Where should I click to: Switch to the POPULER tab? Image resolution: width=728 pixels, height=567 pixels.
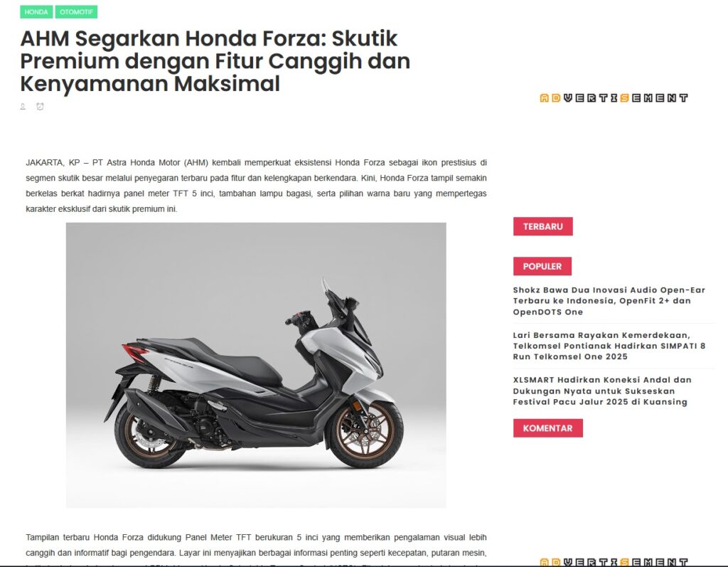pyautogui.click(x=542, y=266)
